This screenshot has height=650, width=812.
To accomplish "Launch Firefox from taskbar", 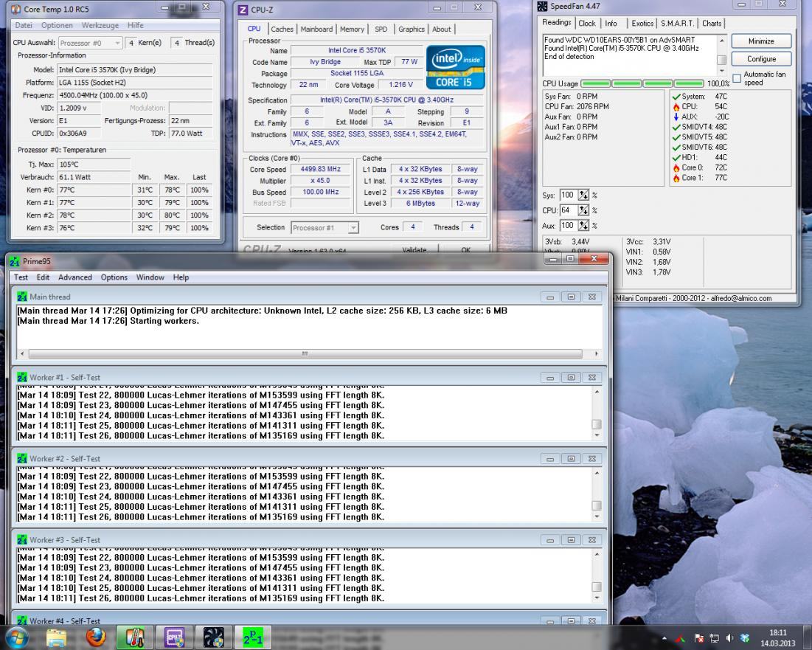I will [x=95, y=637].
